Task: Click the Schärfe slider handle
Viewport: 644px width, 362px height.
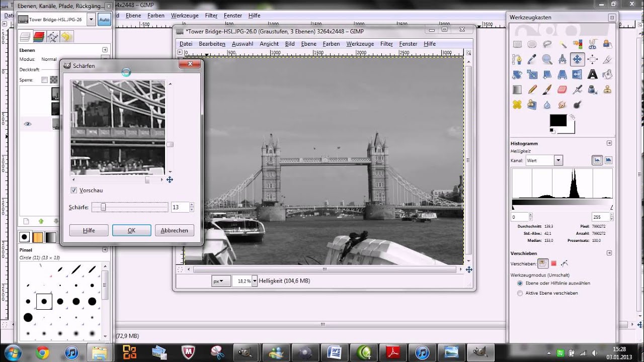Action: [x=103, y=207]
